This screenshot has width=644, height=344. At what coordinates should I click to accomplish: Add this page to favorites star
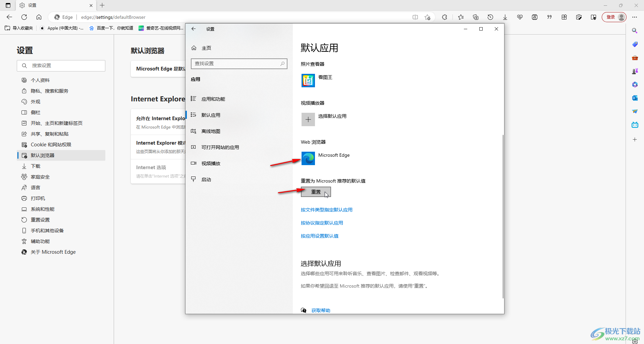(427, 17)
